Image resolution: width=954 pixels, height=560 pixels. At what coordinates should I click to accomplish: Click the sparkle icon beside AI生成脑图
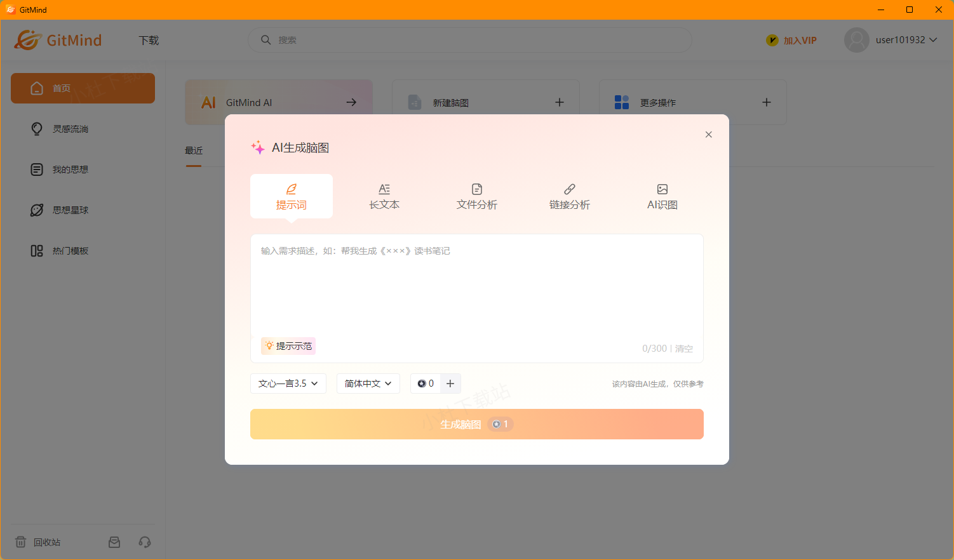pos(258,147)
